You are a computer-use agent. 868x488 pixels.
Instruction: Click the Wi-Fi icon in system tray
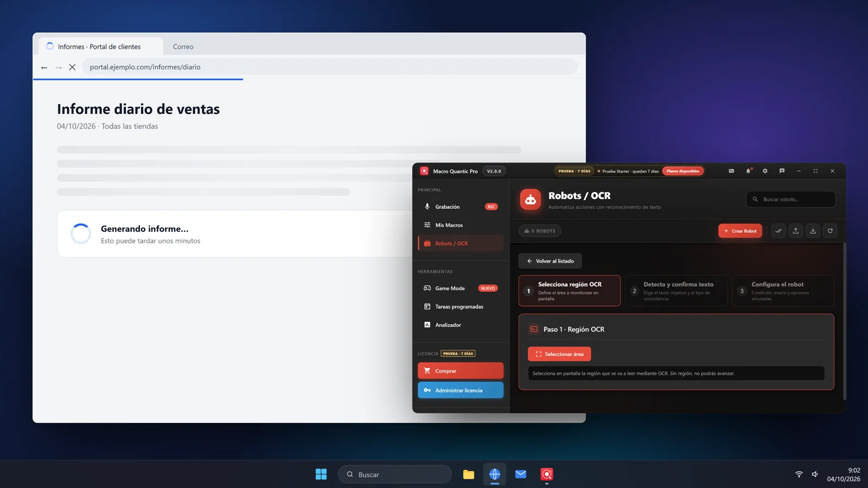click(x=799, y=474)
